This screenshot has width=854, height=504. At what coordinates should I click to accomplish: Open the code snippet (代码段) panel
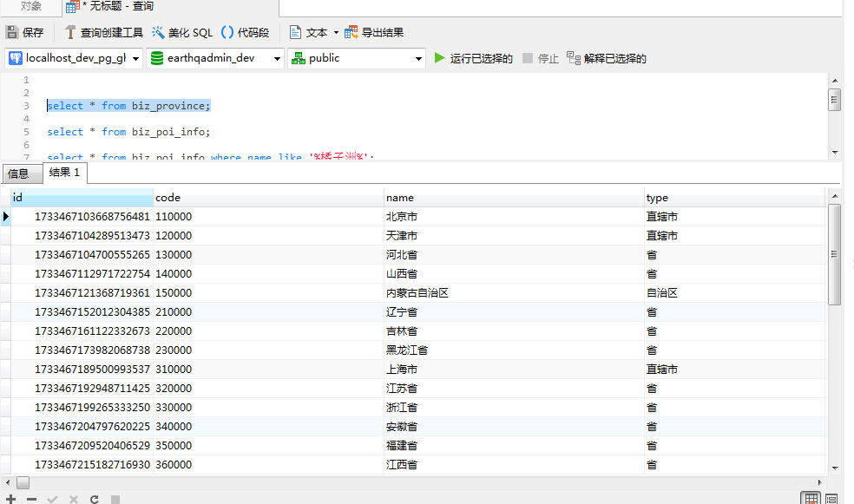[245, 33]
